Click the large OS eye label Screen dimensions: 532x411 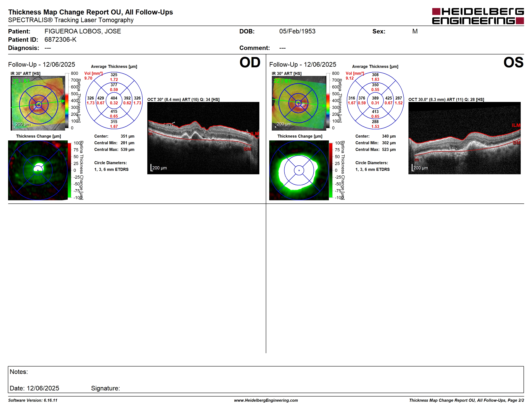513,62
